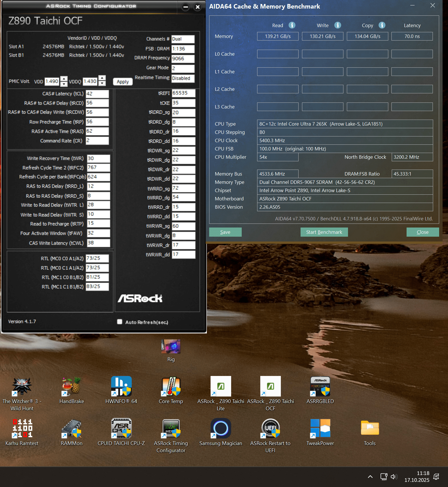Launch ASRock Restart to UEFI

coord(270,436)
